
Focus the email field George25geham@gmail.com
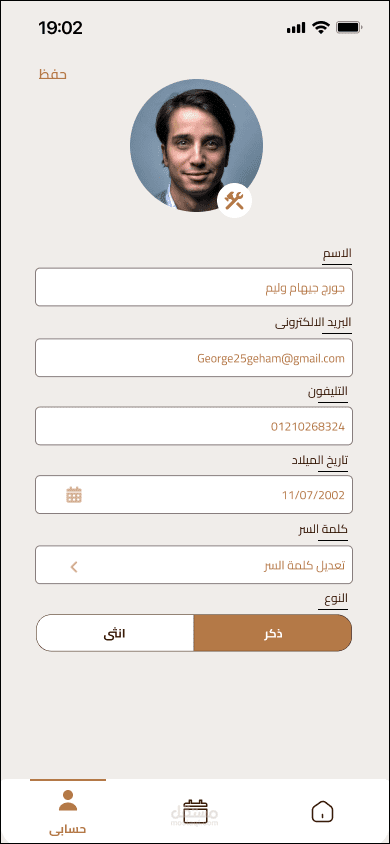point(194,357)
